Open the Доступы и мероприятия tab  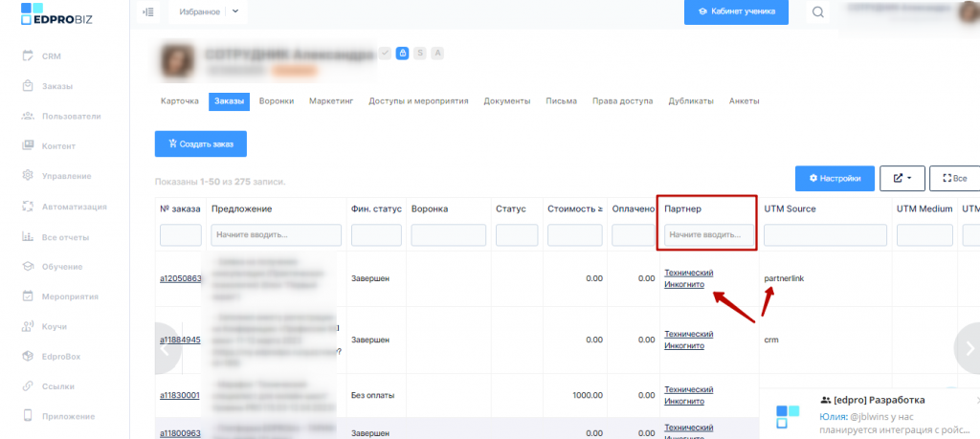(x=418, y=101)
